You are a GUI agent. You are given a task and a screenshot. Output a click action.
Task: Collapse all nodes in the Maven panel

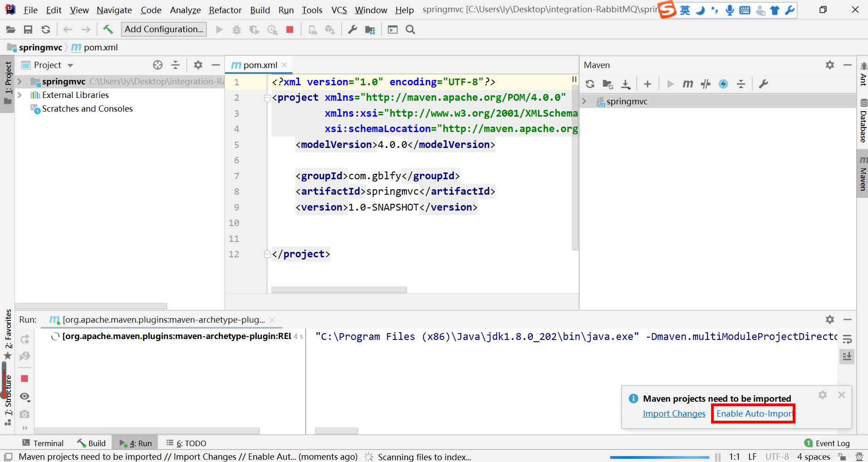(x=741, y=84)
